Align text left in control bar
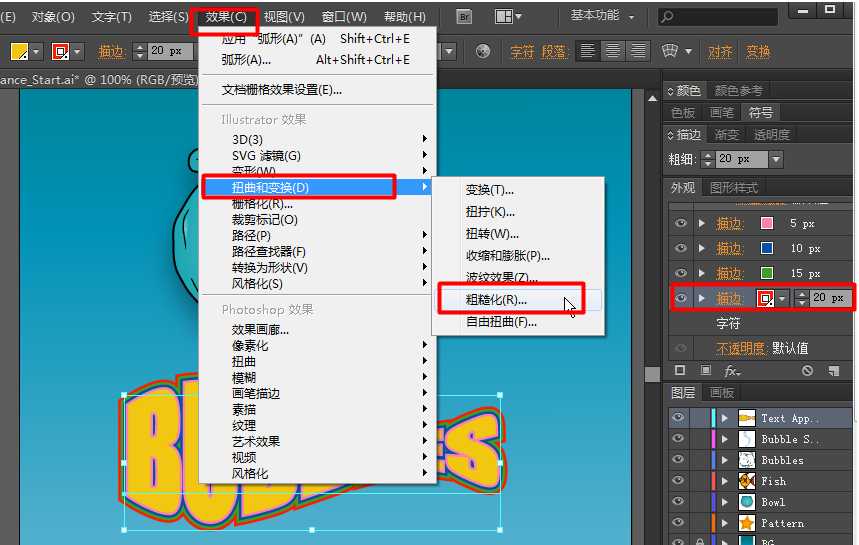Image resolution: width=859 pixels, height=545 pixels. 587,51
